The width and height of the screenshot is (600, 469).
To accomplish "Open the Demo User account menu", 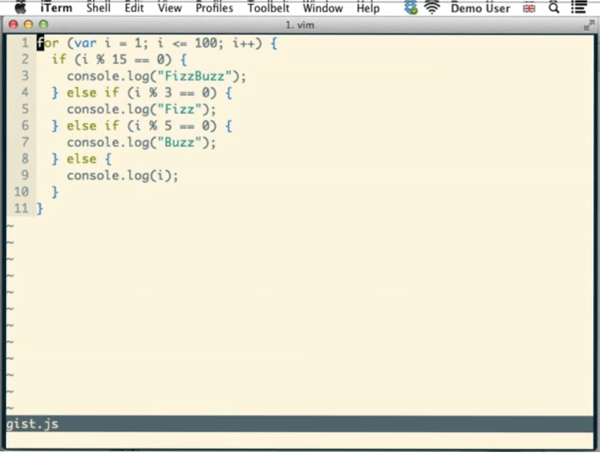I will [x=480, y=8].
